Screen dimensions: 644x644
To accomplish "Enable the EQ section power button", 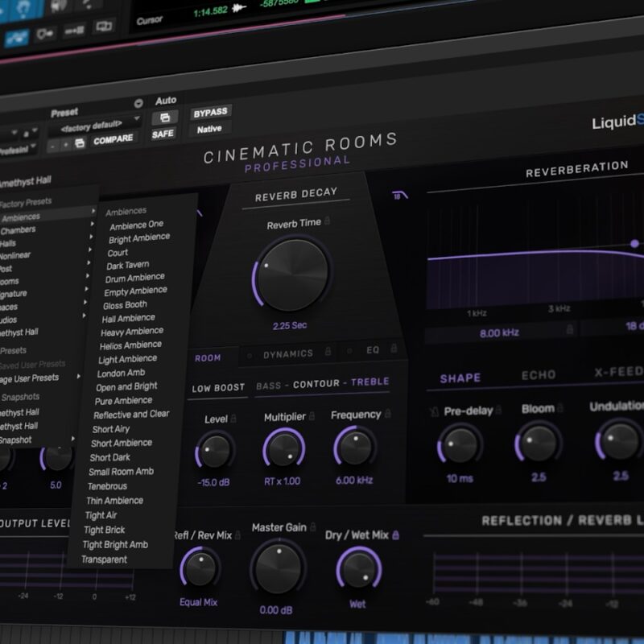I will (x=349, y=351).
